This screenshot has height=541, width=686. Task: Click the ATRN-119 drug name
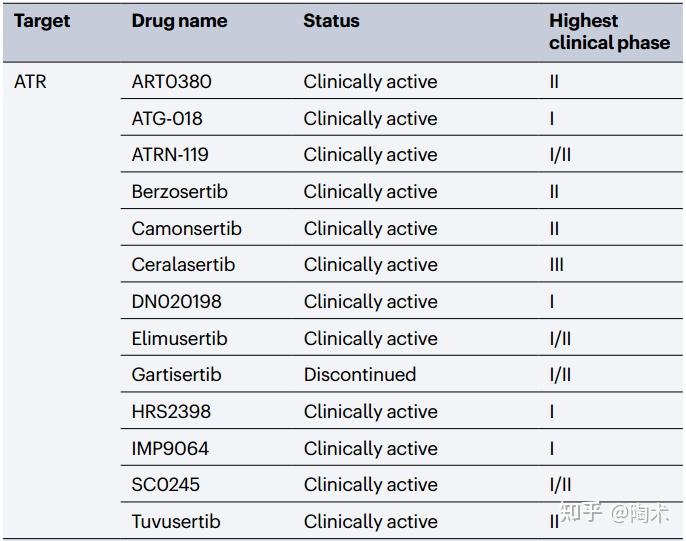[170, 155]
